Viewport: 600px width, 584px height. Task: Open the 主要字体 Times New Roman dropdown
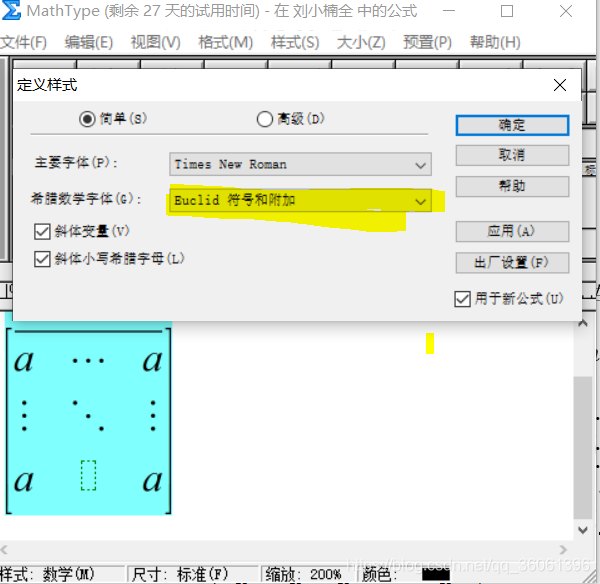(300, 165)
